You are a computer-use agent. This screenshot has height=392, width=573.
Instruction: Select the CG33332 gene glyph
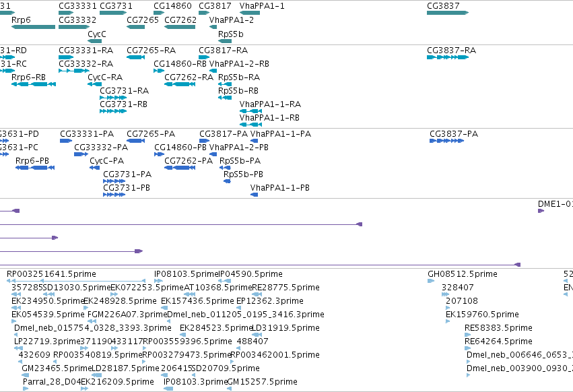coord(74,27)
